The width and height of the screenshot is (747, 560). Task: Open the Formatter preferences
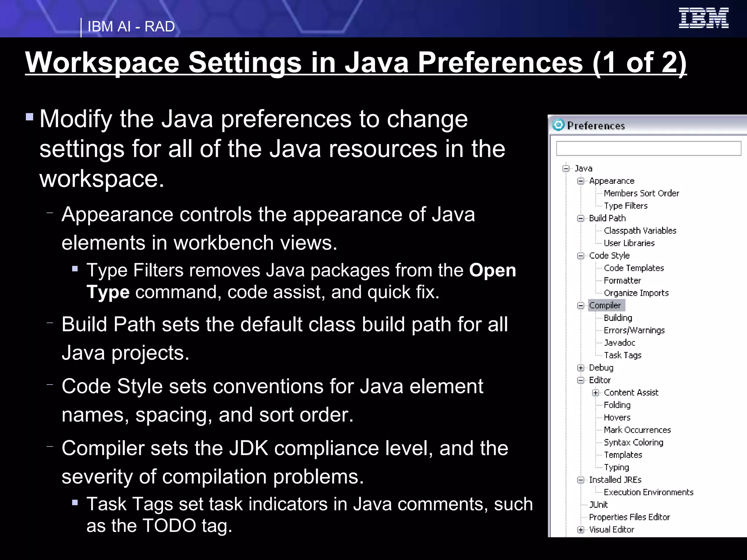click(x=622, y=280)
